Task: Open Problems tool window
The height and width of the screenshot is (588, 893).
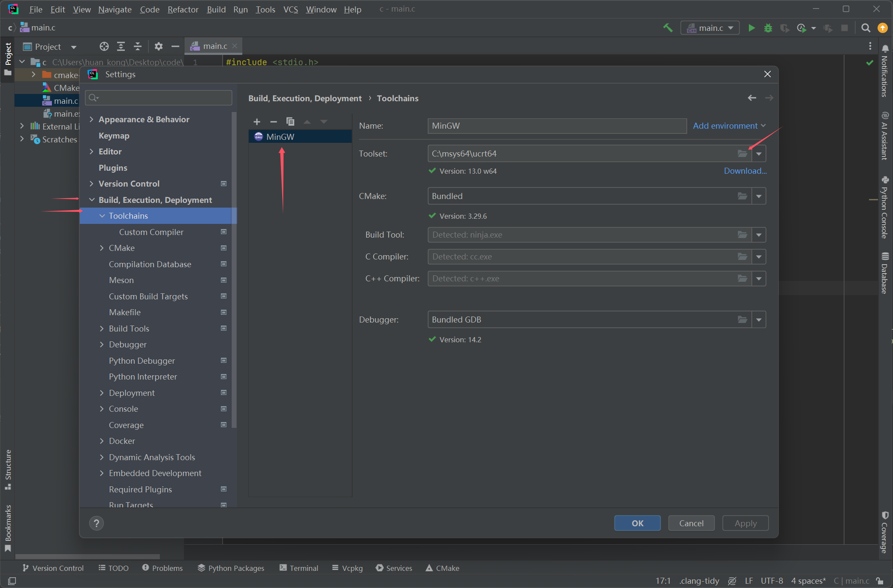Action: (162, 568)
